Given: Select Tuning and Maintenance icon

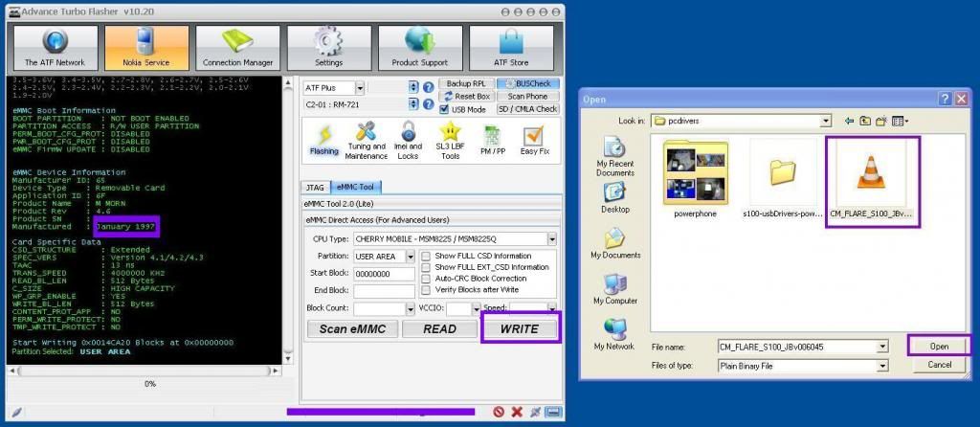Looking at the screenshot, I should (x=366, y=141).
